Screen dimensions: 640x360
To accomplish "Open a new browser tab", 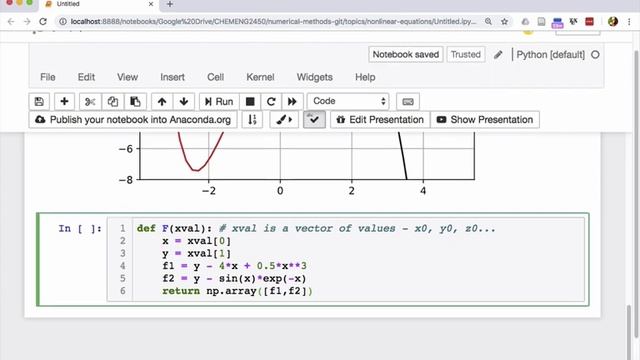I will (170, 4).
